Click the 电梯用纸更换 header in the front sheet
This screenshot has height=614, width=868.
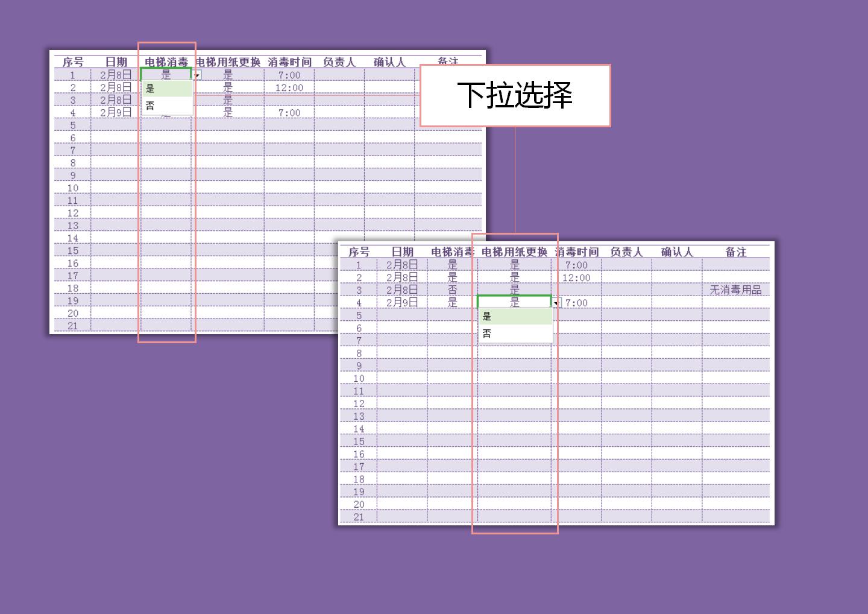click(515, 252)
